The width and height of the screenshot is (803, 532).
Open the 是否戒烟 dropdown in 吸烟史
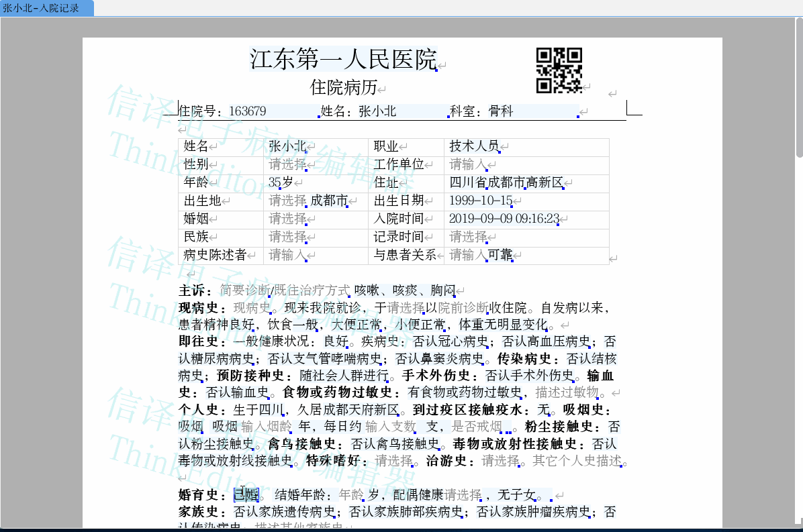477,426
